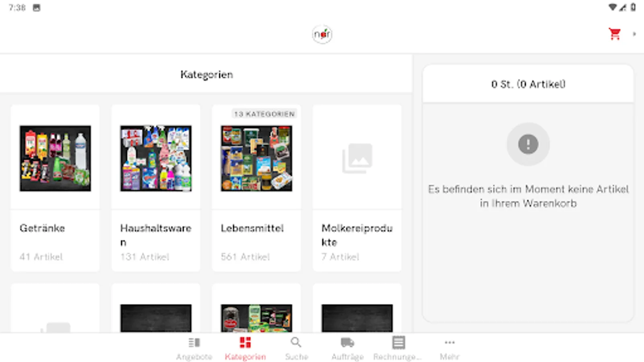Open the Lebensmittel category image

click(256, 158)
